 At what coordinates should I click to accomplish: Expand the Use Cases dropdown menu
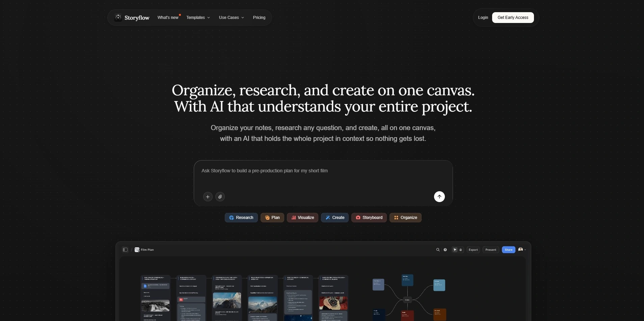coord(231,18)
